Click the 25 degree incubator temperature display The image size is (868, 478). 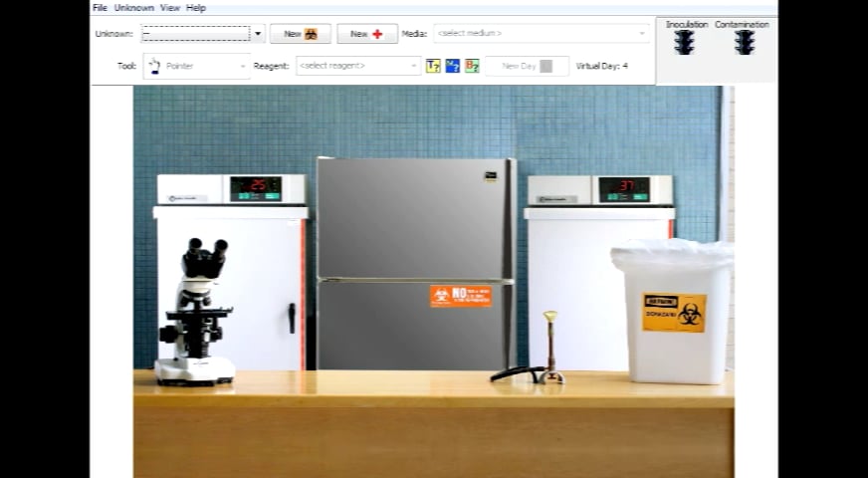256,189
